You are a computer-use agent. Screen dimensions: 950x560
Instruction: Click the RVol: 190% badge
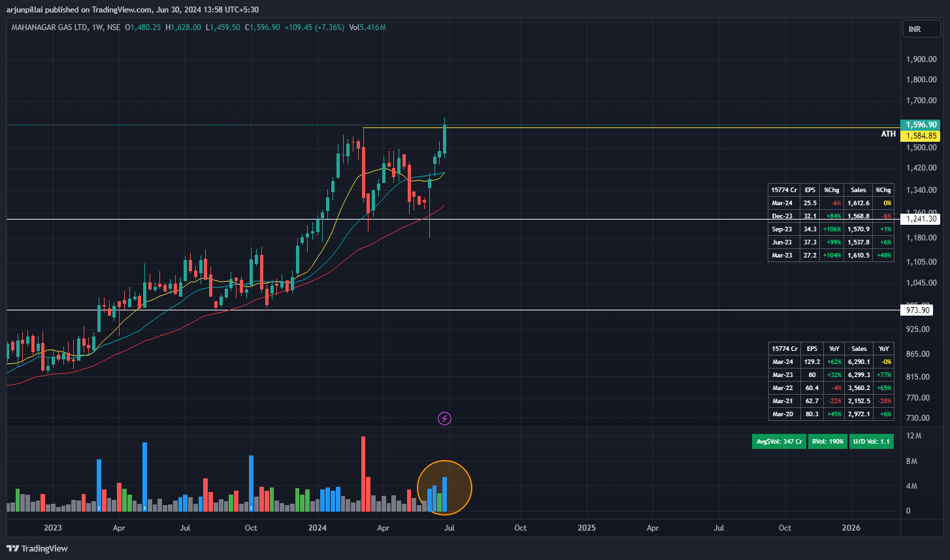coord(828,442)
